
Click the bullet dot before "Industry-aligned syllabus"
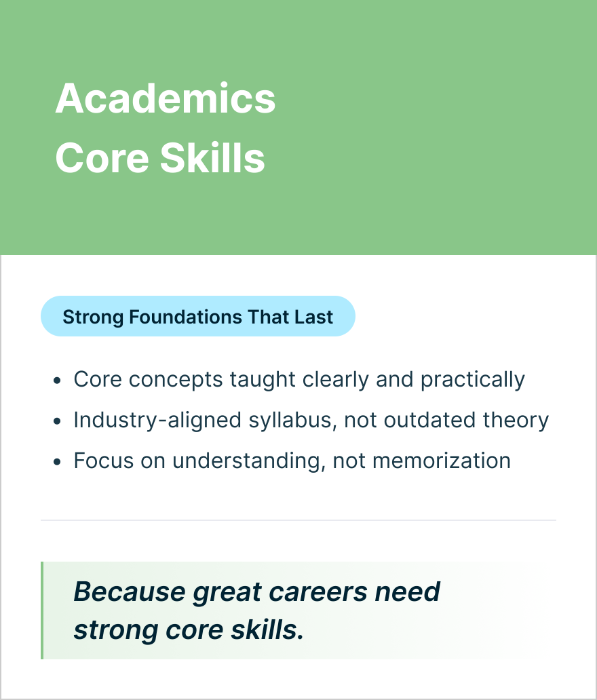coord(58,421)
